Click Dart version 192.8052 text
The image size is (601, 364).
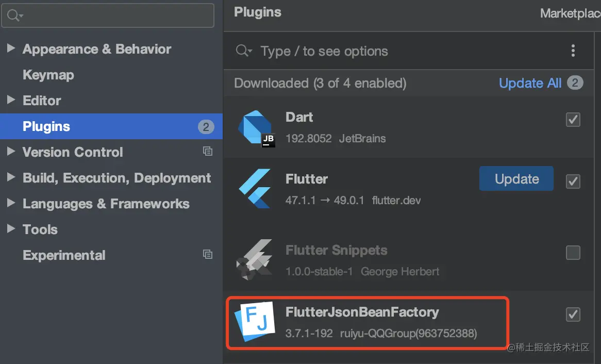click(309, 139)
